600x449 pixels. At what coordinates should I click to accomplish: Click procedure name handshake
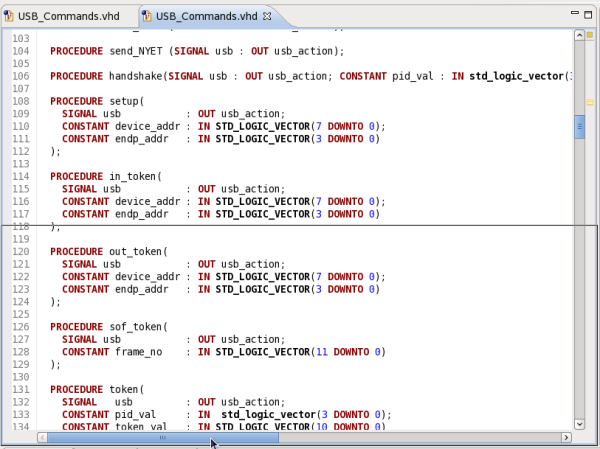136,76
